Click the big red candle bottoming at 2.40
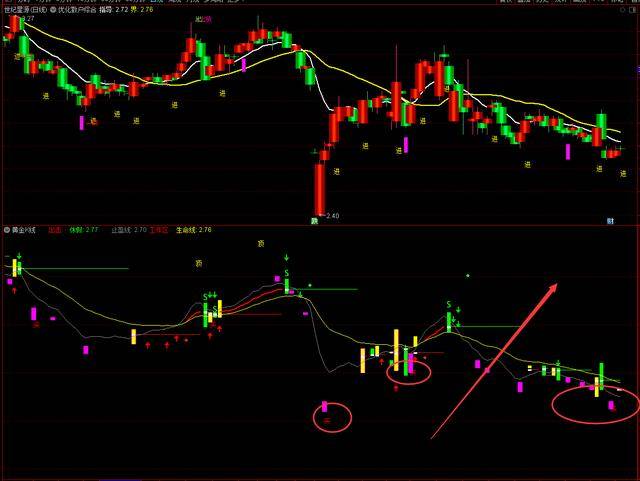 point(320,189)
